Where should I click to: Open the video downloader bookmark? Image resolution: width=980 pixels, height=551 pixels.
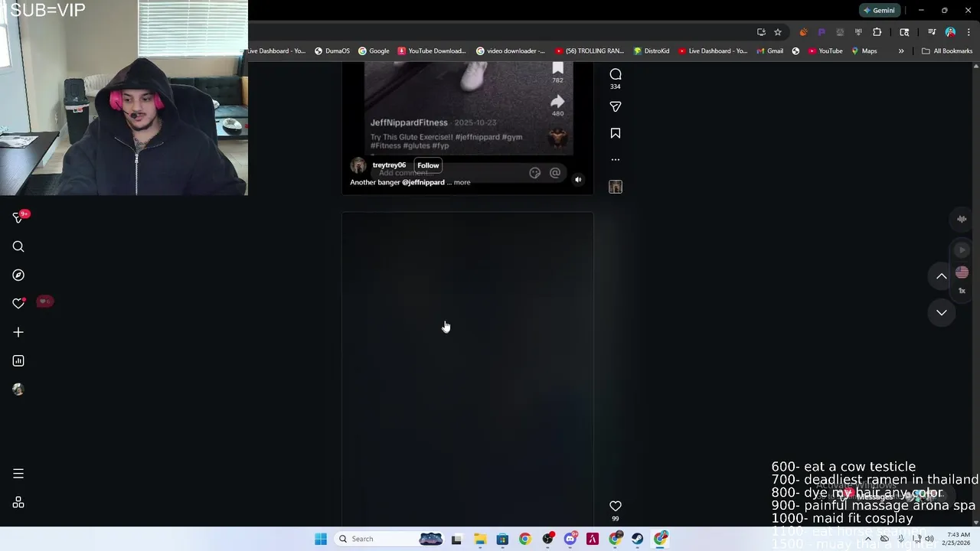[511, 51]
